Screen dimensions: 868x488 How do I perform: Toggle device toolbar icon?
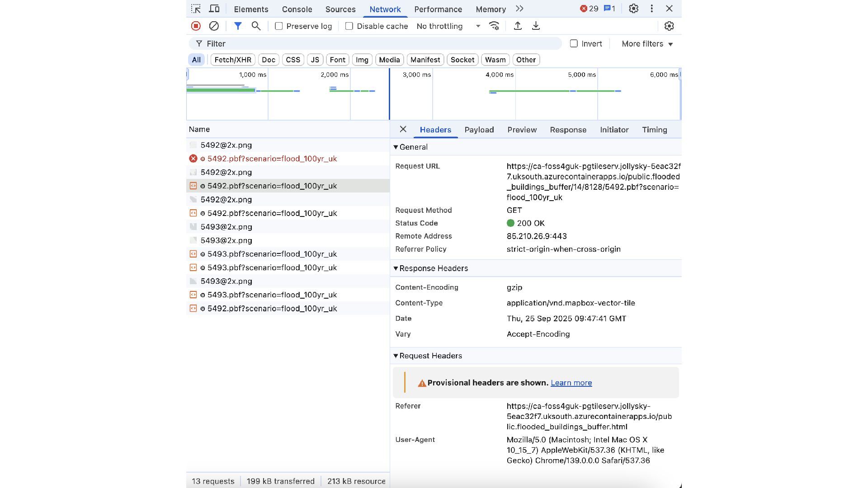(x=214, y=9)
